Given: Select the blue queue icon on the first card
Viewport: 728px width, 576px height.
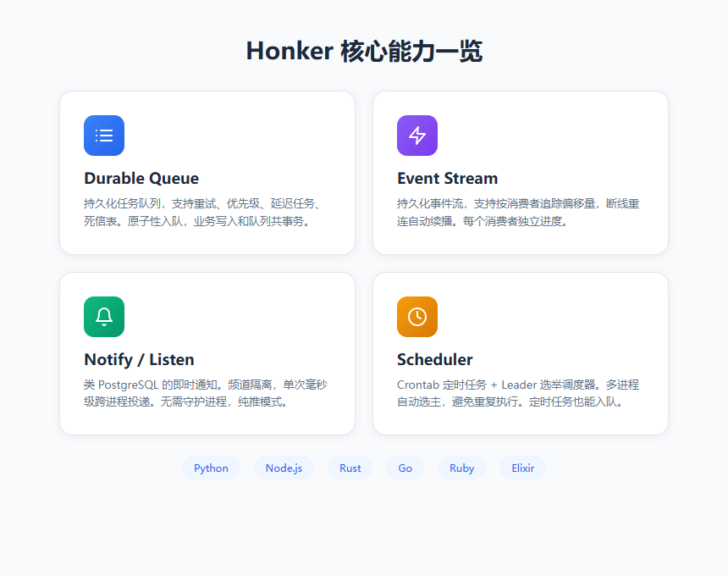Looking at the screenshot, I should [103, 136].
